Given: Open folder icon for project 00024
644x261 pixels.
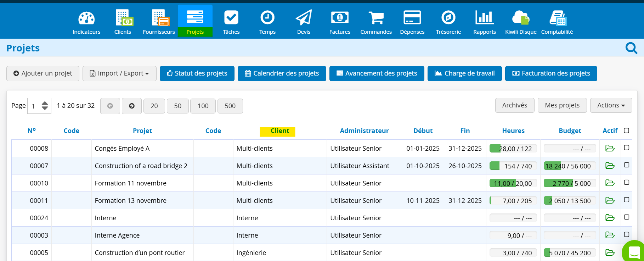Looking at the screenshot, I should click(x=610, y=218).
